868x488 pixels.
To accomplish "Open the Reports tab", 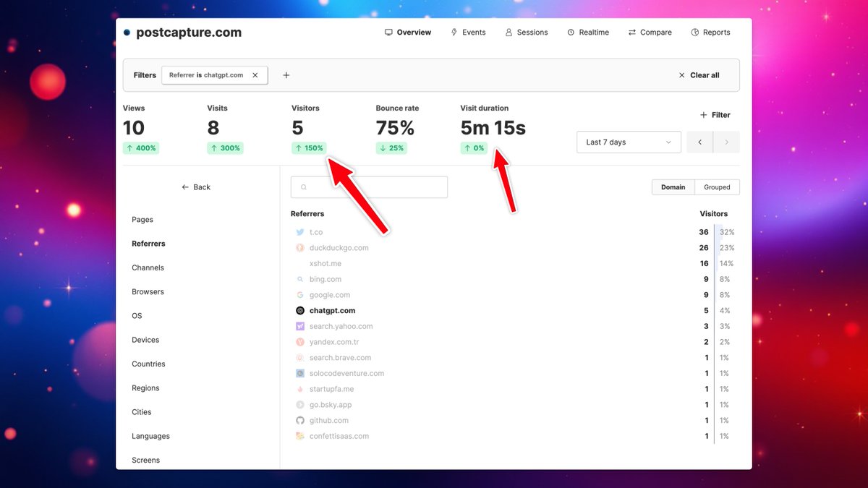I will click(x=711, y=33).
